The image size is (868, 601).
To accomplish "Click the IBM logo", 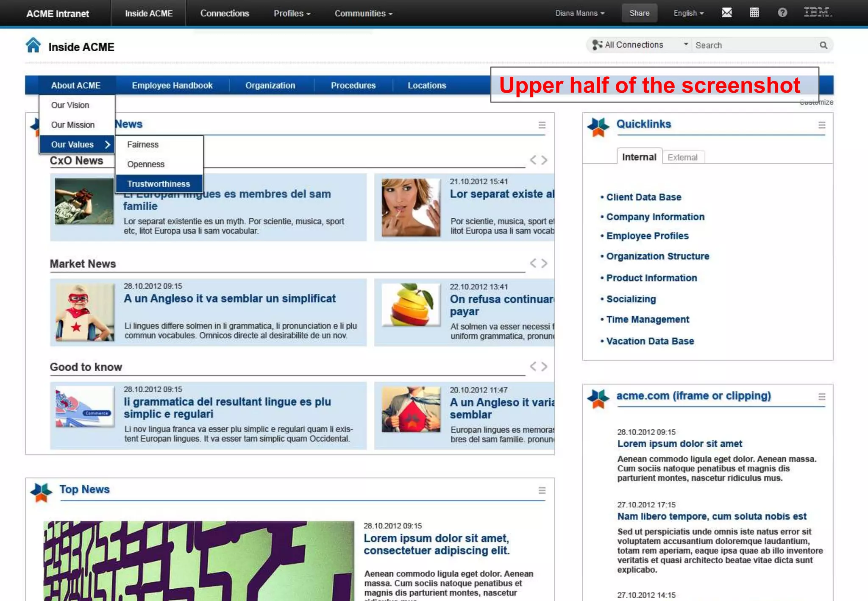I will click(x=818, y=12).
